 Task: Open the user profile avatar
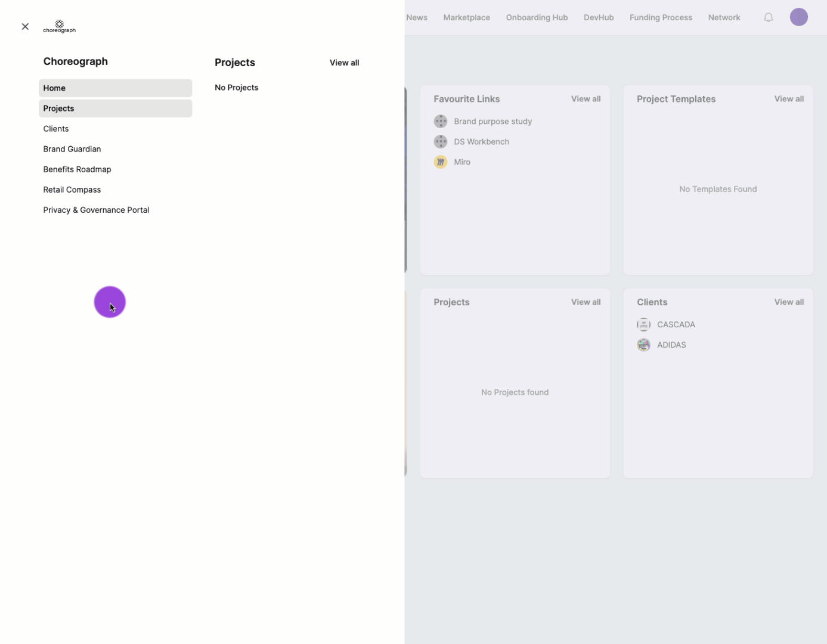point(798,17)
